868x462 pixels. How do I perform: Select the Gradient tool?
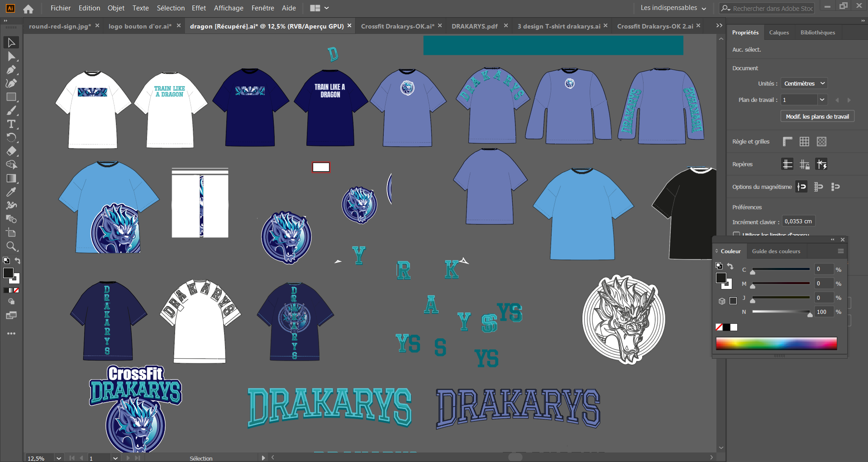tap(11, 178)
